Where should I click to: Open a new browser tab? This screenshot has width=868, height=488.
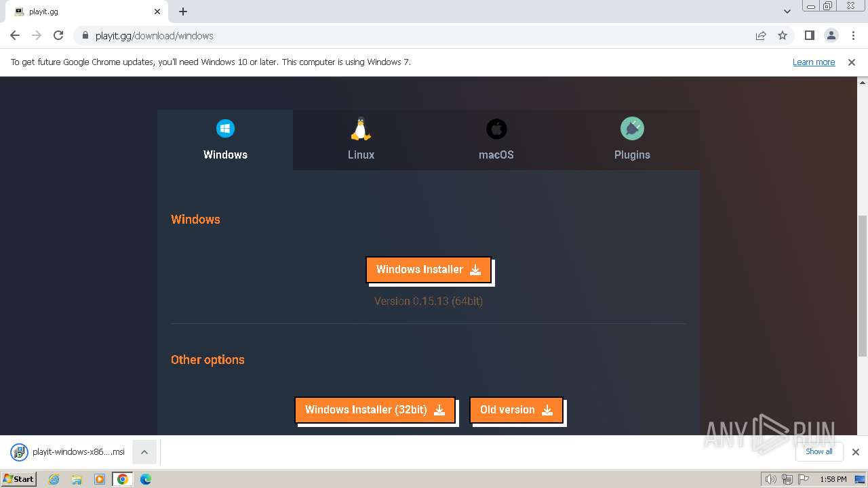(183, 12)
